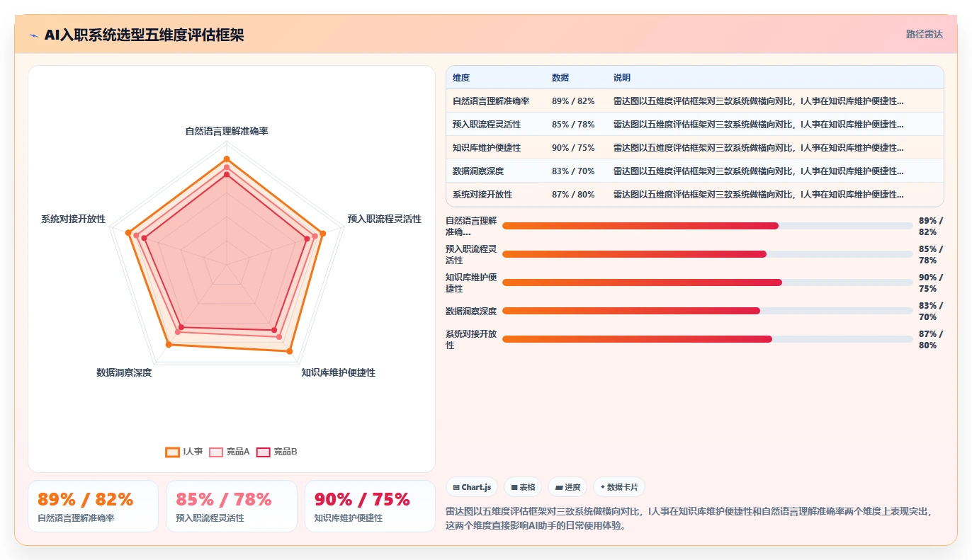
Task: Click table value 89% / 82%
Action: click(573, 101)
